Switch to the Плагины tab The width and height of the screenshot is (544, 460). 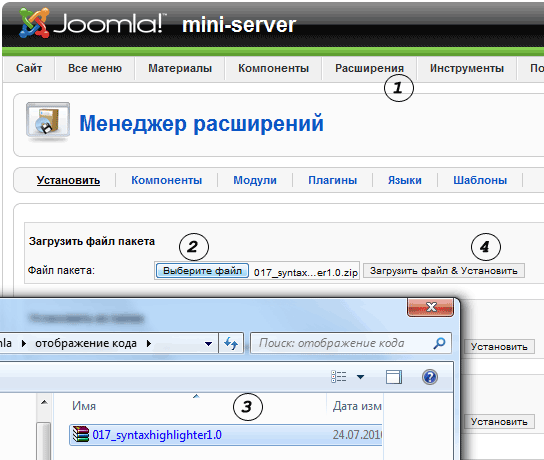(333, 180)
